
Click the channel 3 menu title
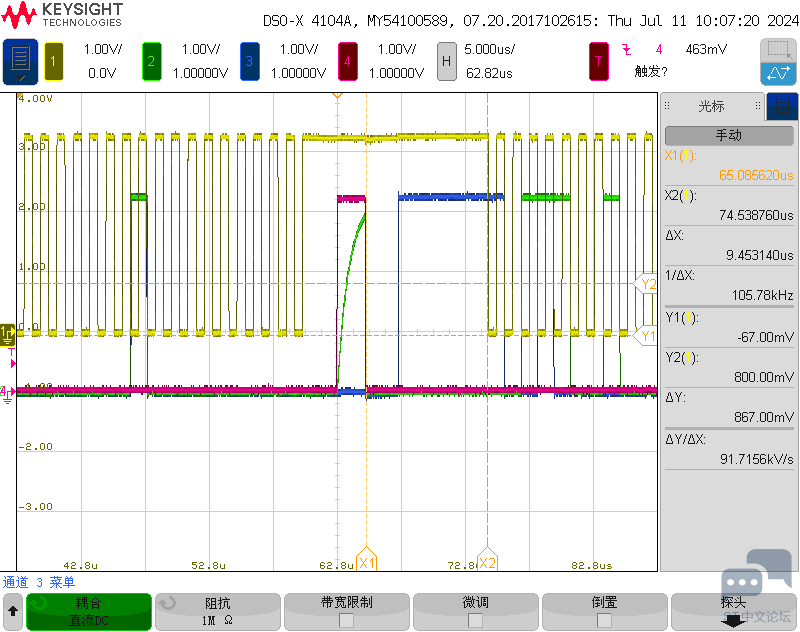pyautogui.click(x=39, y=582)
